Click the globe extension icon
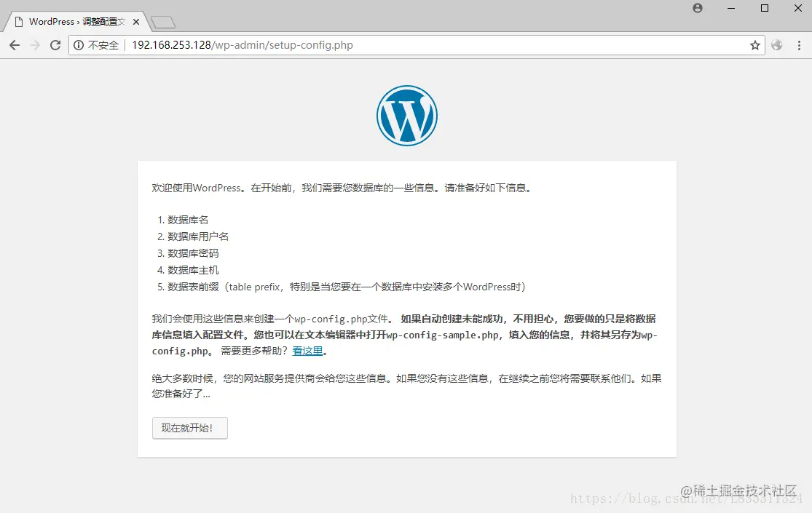 [x=777, y=45]
